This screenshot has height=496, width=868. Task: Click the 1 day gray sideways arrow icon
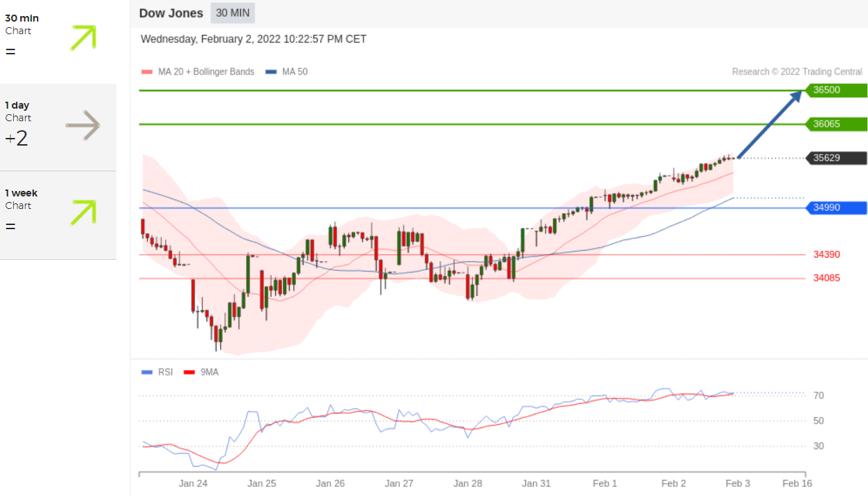coord(83,125)
